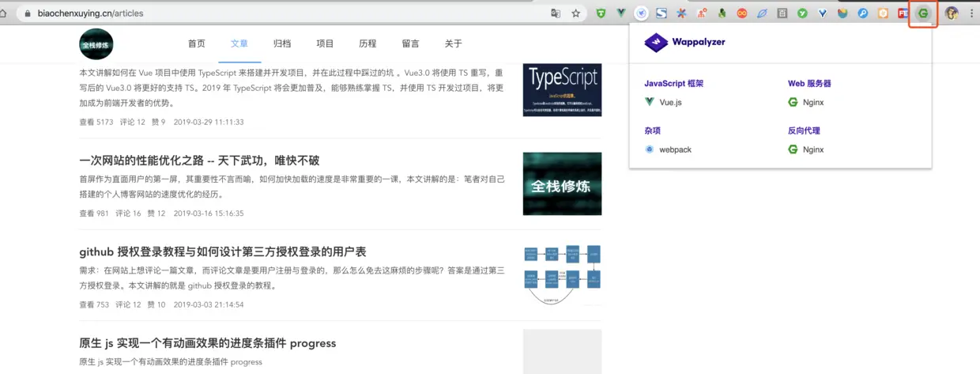Click the Wappalyzer logo in the popup
This screenshot has height=374, width=980.
(684, 43)
